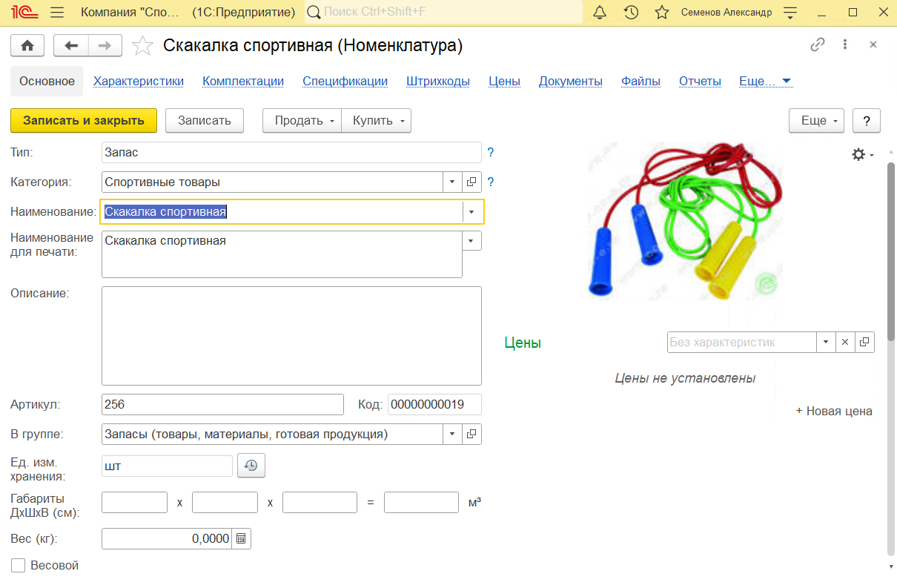
Task: Open characteristic in separate window
Action: [x=864, y=342]
